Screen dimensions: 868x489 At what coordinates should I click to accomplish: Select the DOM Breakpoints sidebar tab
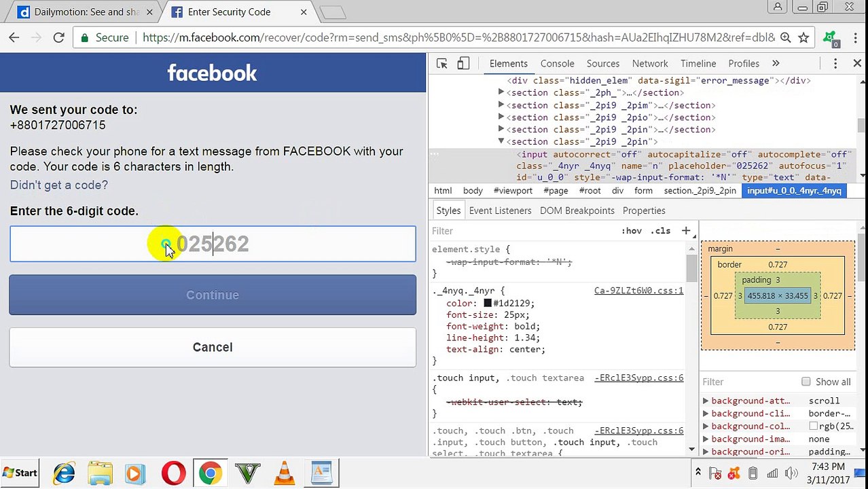577,211
